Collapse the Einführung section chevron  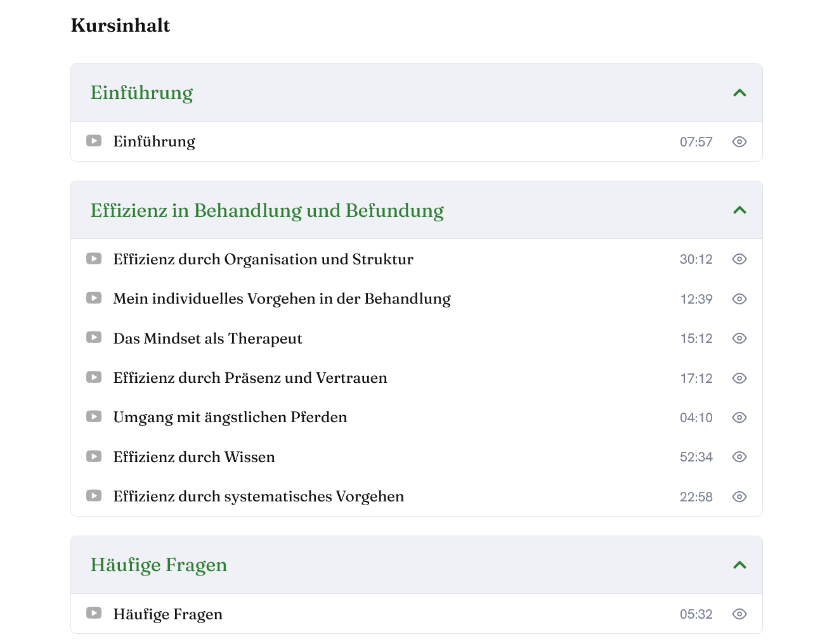tap(739, 93)
